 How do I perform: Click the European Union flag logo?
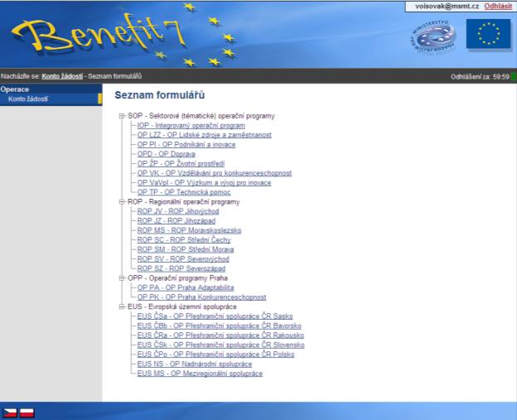489,34
